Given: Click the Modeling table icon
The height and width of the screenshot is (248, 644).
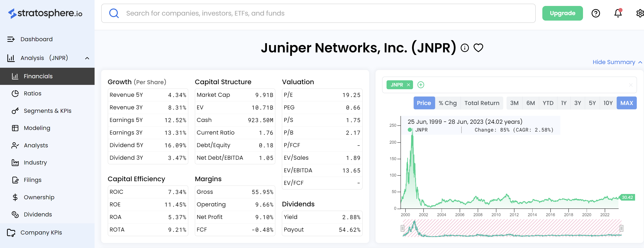Looking at the screenshot, I should pos(15,128).
